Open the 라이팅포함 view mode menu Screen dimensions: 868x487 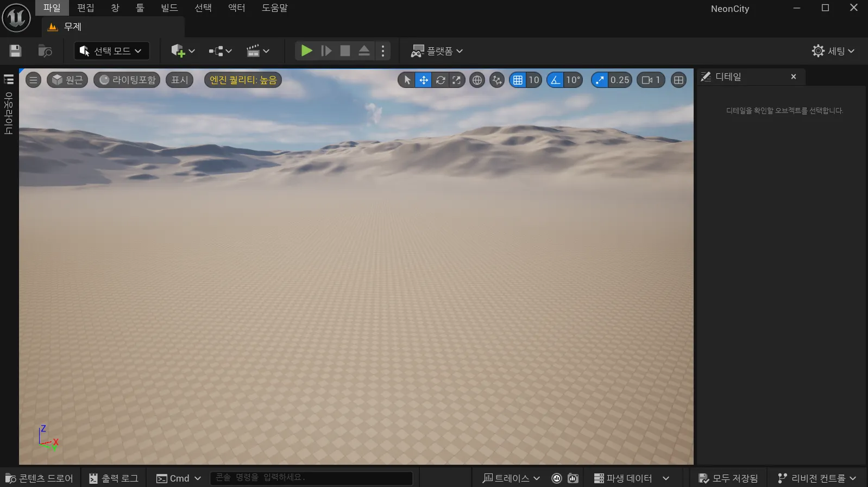127,80
